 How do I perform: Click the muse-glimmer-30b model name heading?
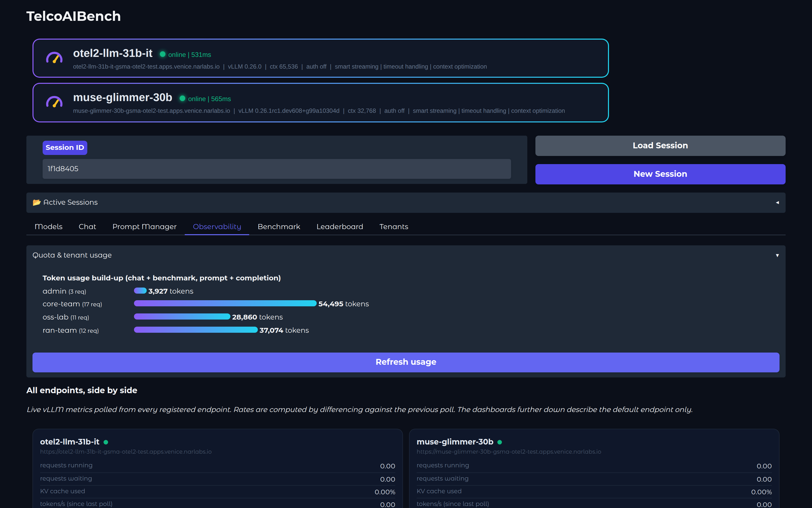coord(123,98)
